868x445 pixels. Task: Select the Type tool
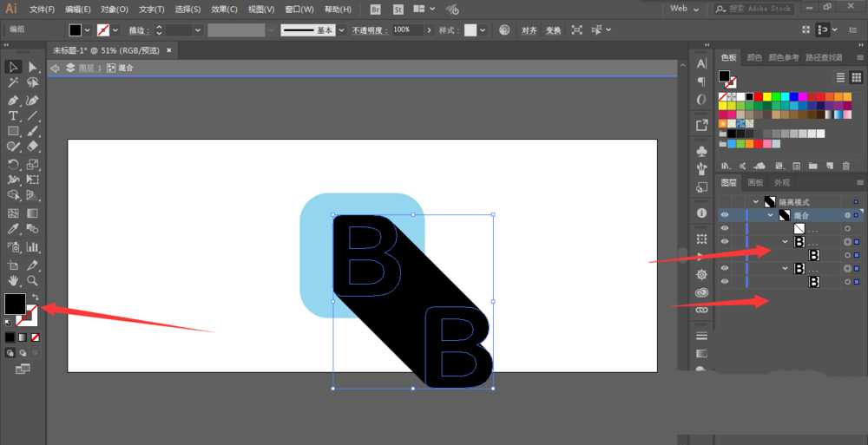coord(13,115)
